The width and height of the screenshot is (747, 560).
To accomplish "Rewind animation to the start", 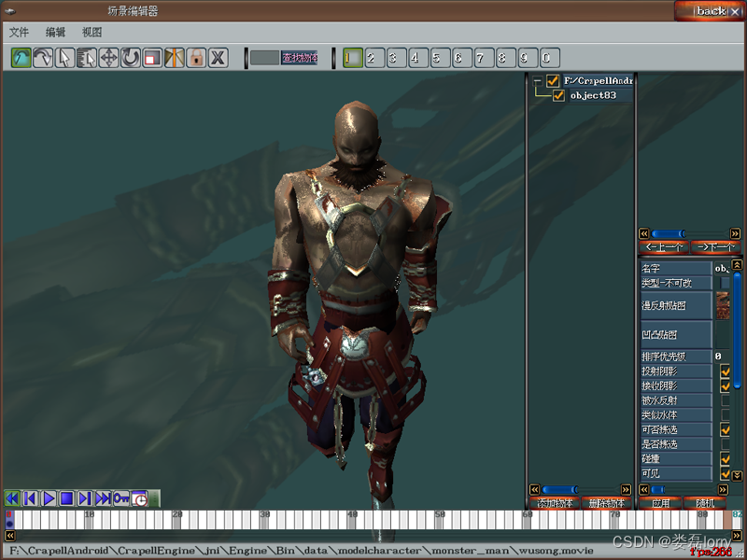I will [x=12, y=498].
